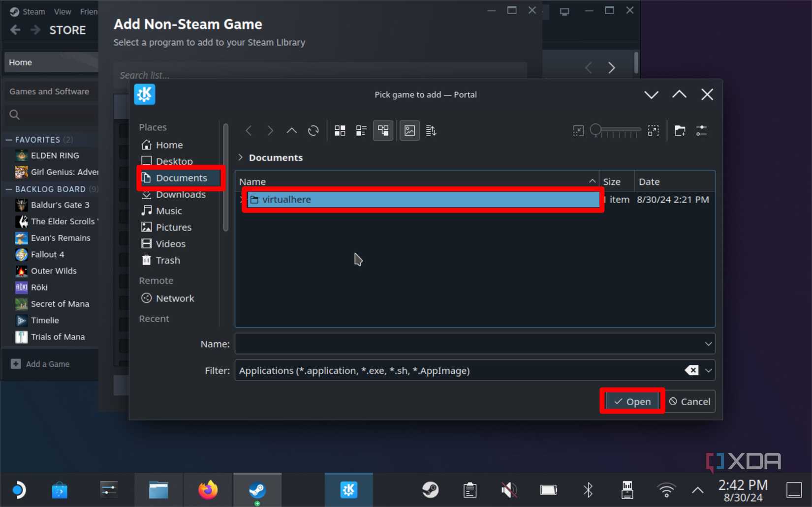The image size is (812, 507).
Task: Select the detailed tree view mode
Action: coord(383,130)
